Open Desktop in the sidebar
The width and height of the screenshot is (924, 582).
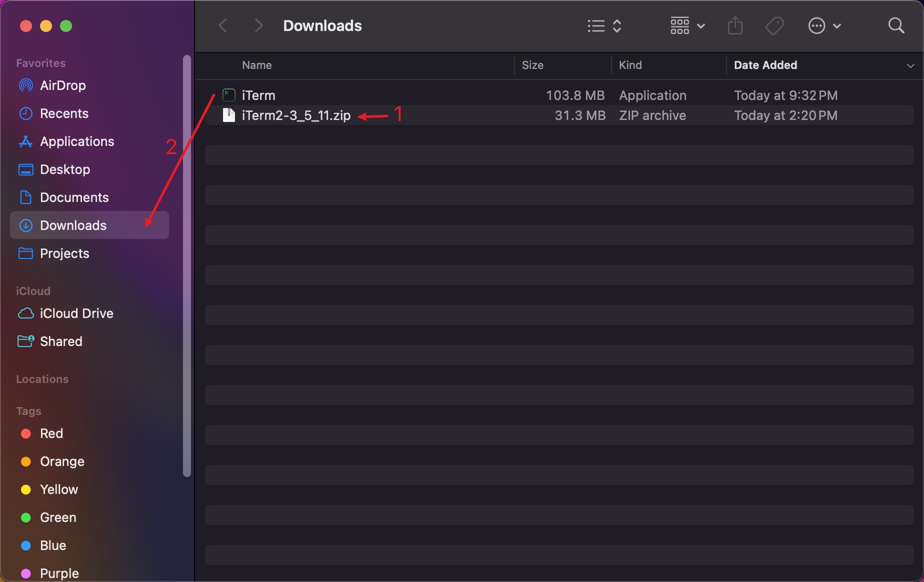pos(65,169)
